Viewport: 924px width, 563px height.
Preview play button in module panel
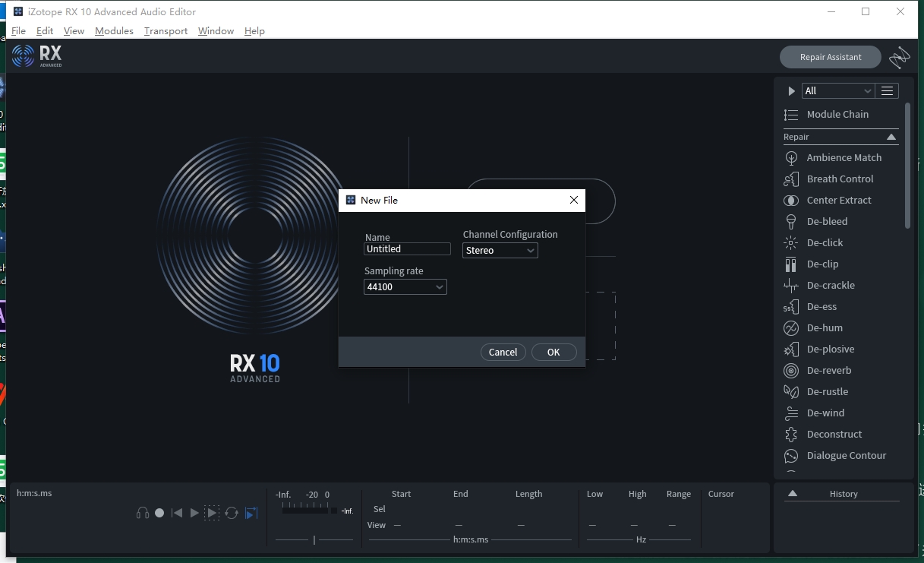[x=791, y=91]
